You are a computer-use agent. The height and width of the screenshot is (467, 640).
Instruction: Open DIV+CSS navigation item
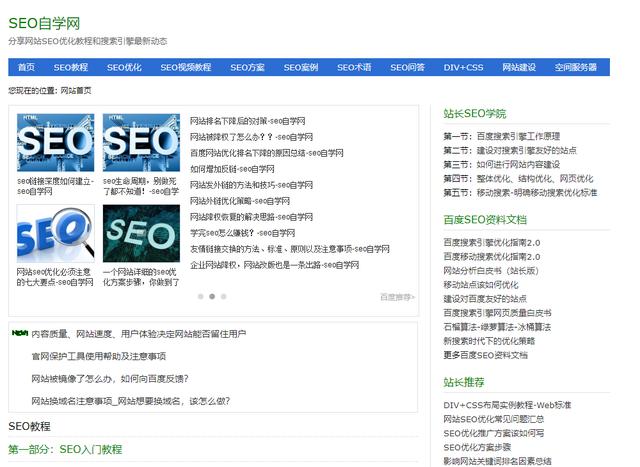pos(463,67)
